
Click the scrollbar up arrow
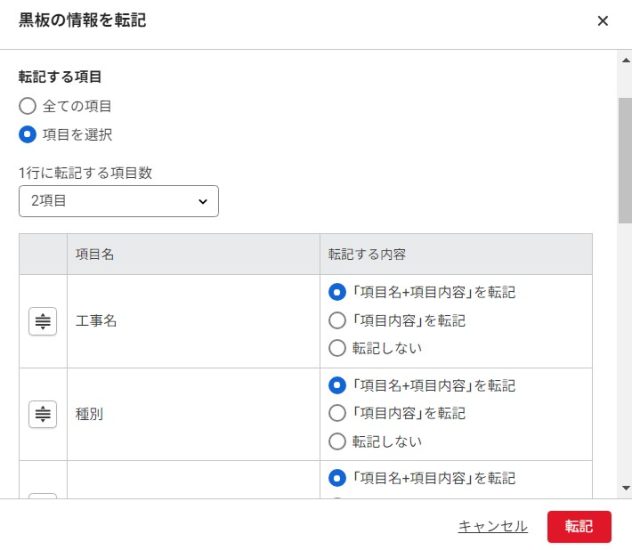[x=626, y=61]
